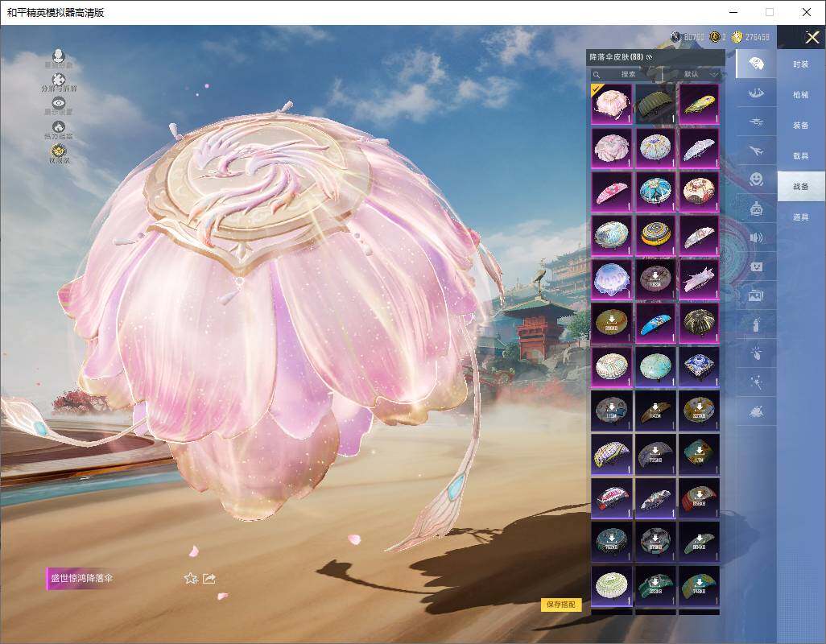Open the 时装 tab

pos(800,64)
